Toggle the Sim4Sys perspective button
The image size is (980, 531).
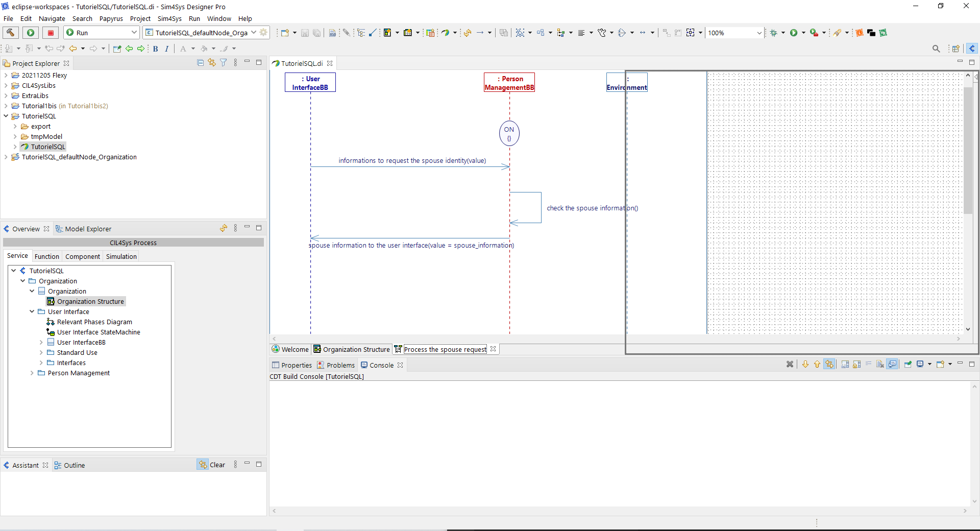click(972, 49)
